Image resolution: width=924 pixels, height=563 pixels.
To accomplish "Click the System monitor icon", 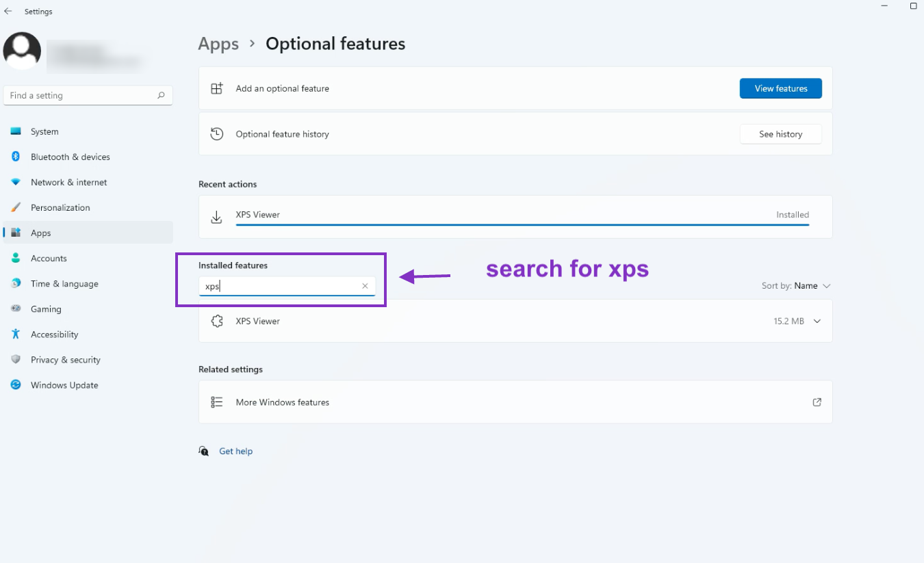I will [x=16, y=131].
